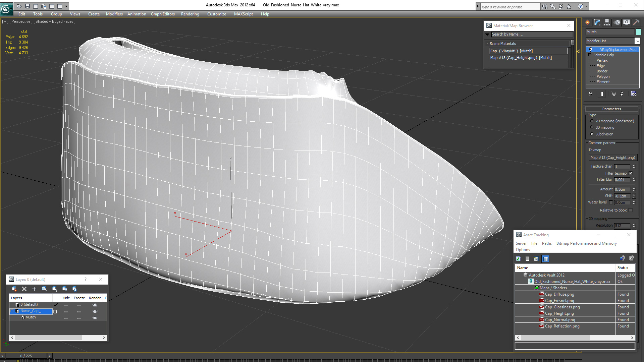The height and width of the screenshot is (362, 644).
Task: Uncheck the Filter texmap checkbox
Action: pos(631,173)
